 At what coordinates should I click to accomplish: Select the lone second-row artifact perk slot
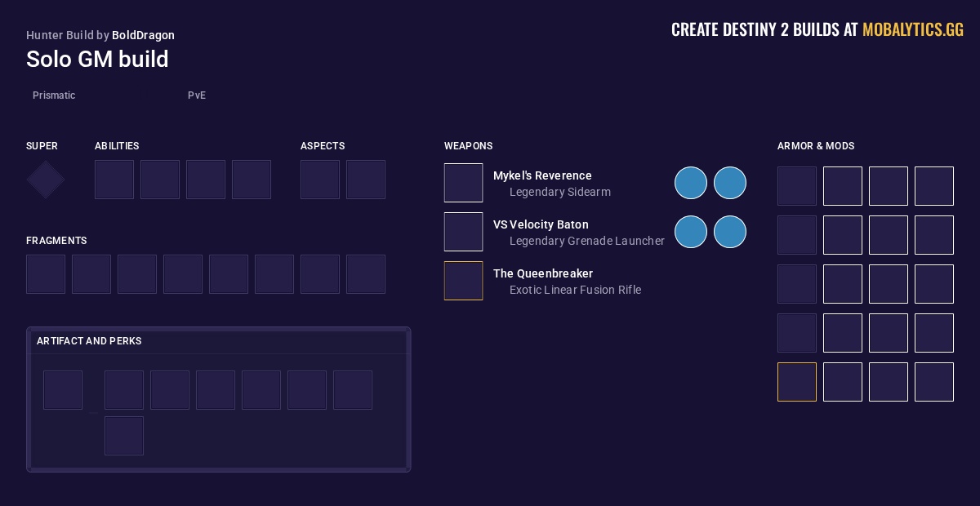pos(124,436)
